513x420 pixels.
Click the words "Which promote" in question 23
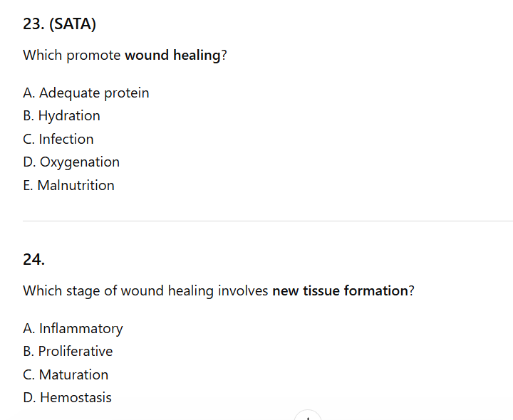[x=71, y=55]
